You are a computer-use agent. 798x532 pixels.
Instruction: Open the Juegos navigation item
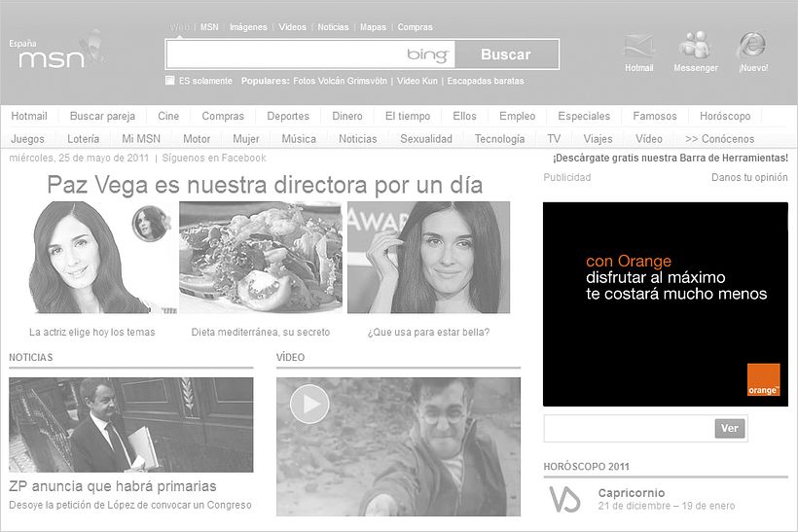point(27,139)
